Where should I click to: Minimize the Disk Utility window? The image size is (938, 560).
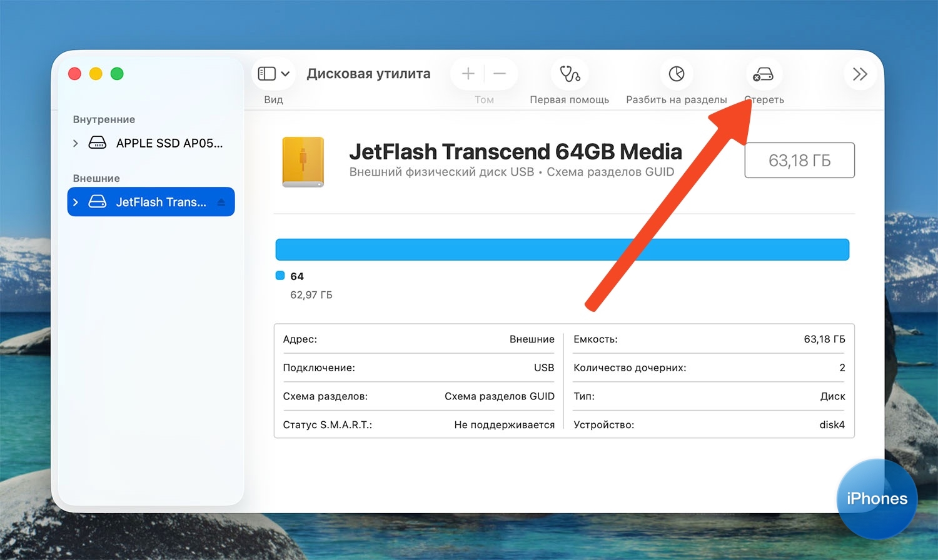(x=96, y=74)
